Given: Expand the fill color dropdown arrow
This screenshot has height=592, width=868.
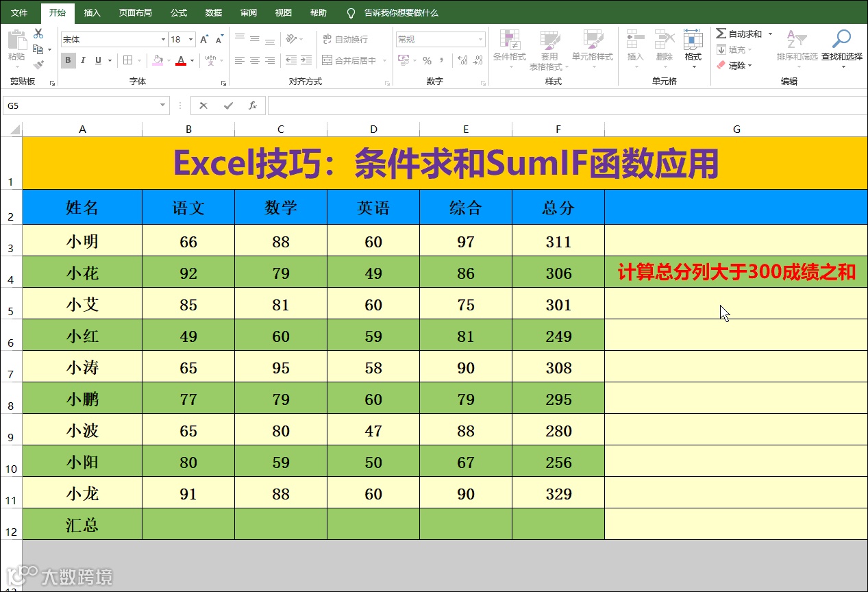Looking at the screenshot, I should click(x=169, y=60).
